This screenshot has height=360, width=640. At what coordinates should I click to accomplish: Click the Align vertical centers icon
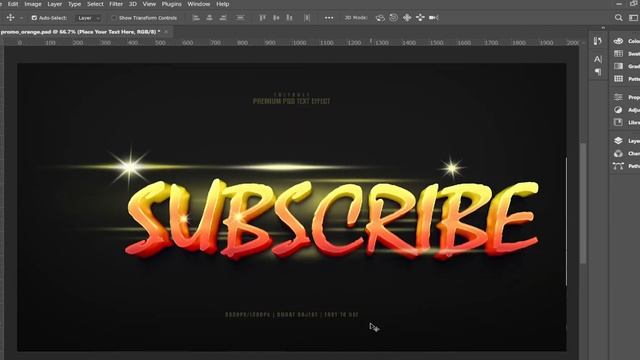coord(276,18)
